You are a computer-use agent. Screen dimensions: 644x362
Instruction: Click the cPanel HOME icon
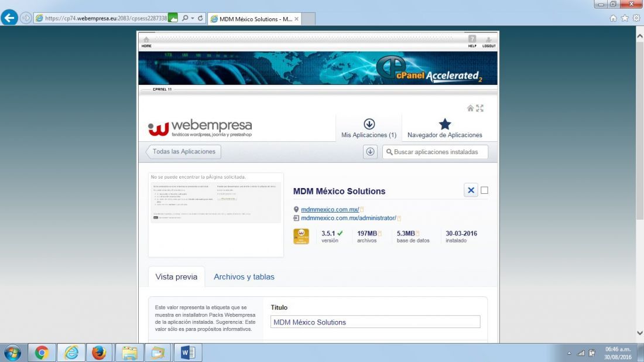click(x=146, y=42)
